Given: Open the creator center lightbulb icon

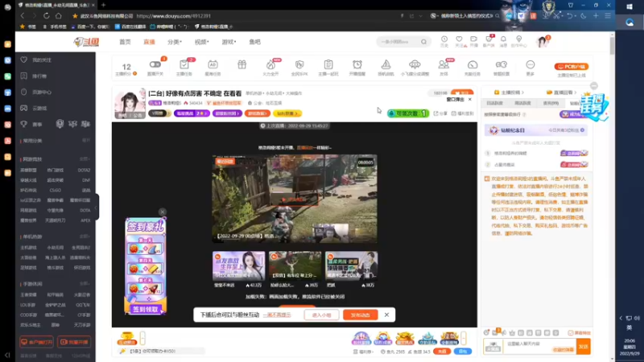Looking at the screenshot, I should click(519, 39).
